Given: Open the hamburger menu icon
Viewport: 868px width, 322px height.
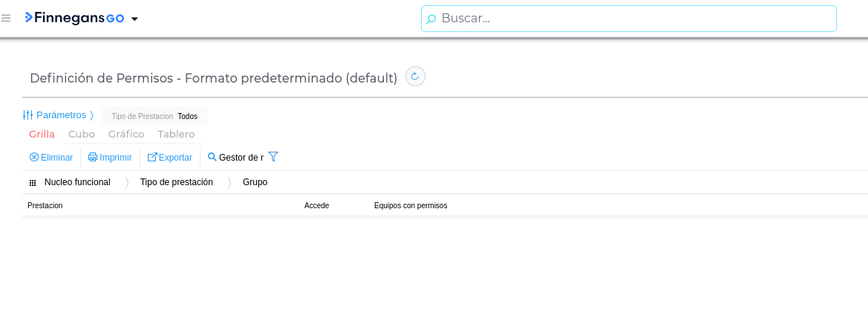Looking at the screenshot, I should (x=6, y=19).
